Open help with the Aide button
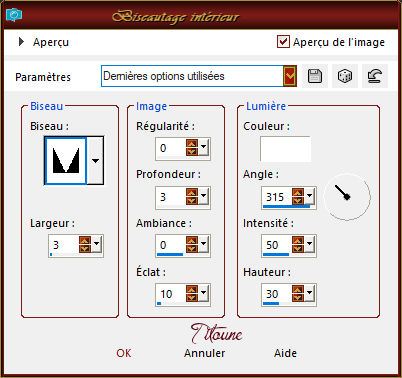The width and height of the screenshot is (402, 378). [285, 353]
